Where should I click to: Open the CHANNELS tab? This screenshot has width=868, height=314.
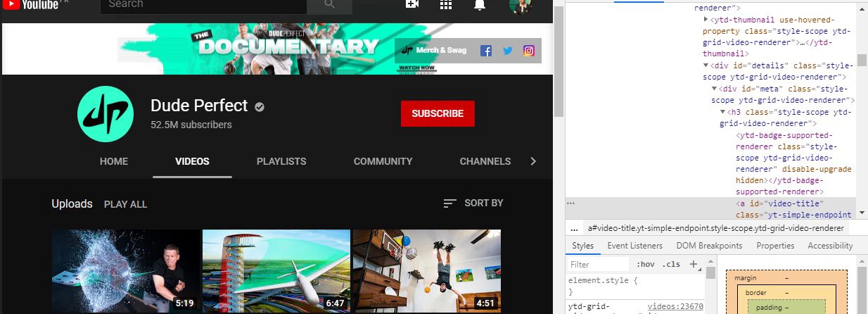click(485, 161)
